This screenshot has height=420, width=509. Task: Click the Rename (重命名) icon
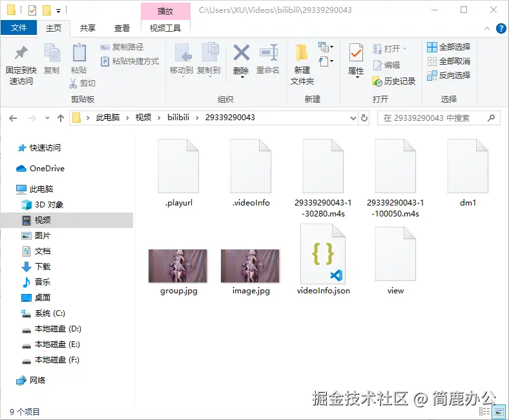pos(269,52)
